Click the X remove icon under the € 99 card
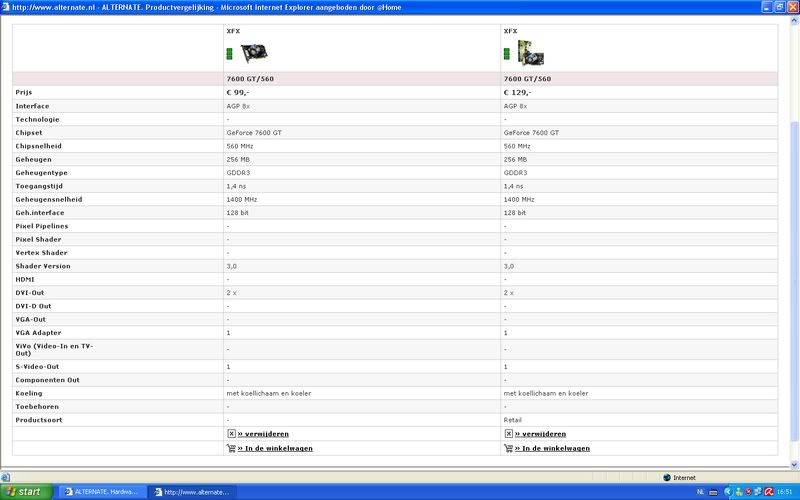Image resolution: width=800 pixels, height=500 pixels. coord(231,433)
